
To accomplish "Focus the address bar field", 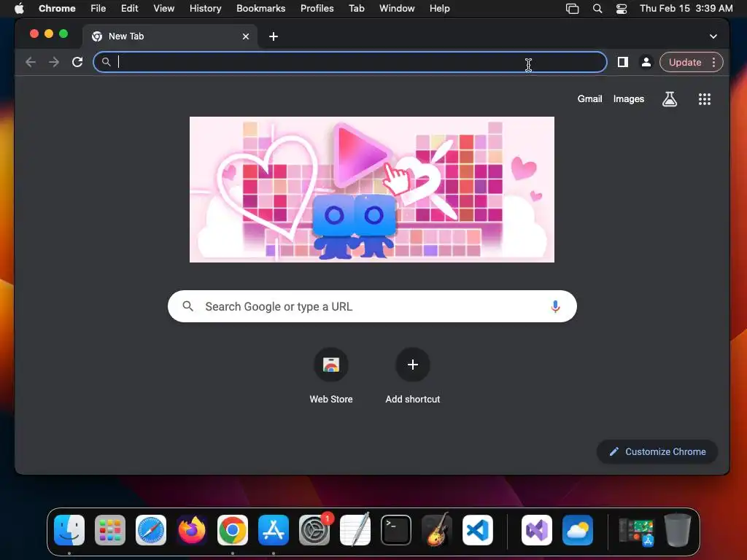I will 350,62.
